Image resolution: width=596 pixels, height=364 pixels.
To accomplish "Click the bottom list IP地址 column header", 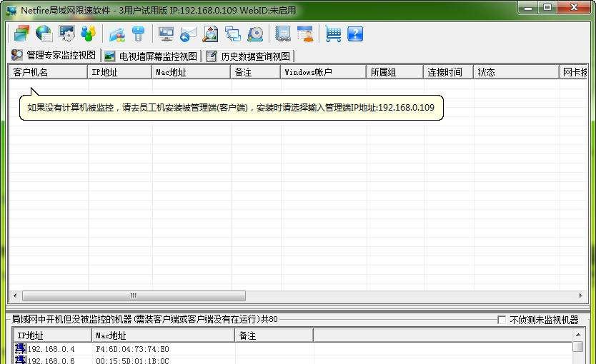I will 52,335.
